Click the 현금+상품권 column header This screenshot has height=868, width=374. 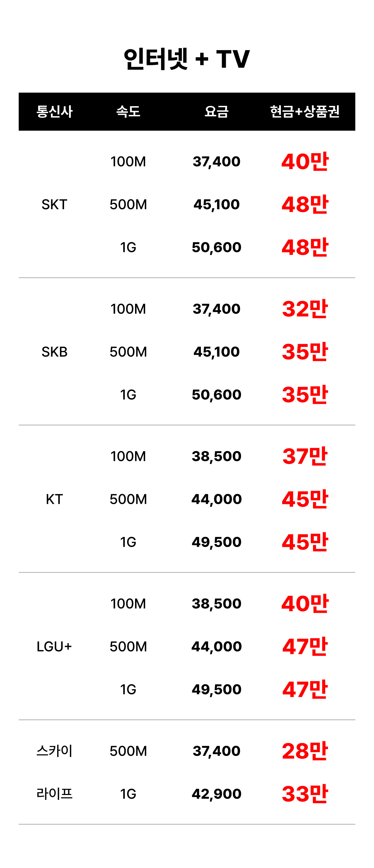(x=305, y=112)
